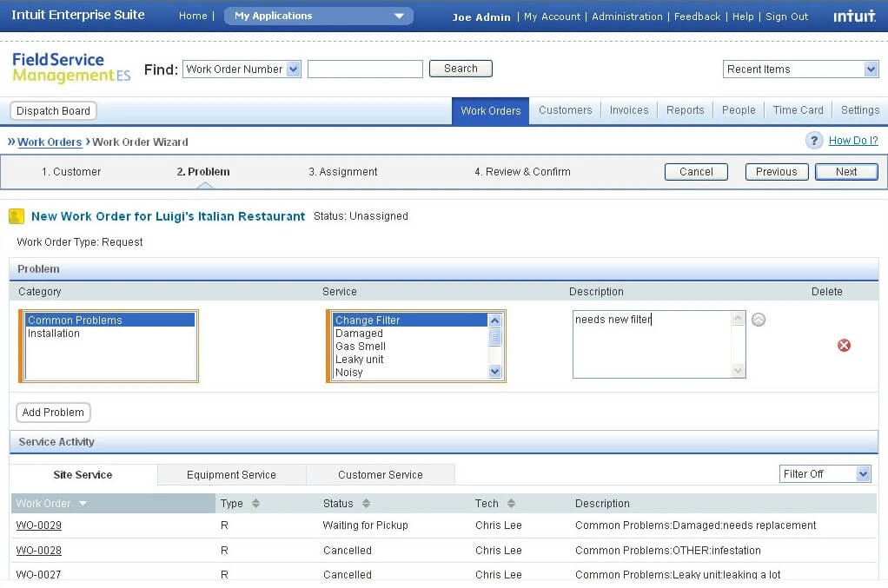Viewport: 888px width, 588px height.
Task: Open the People tab
Action: coord(739,110)
